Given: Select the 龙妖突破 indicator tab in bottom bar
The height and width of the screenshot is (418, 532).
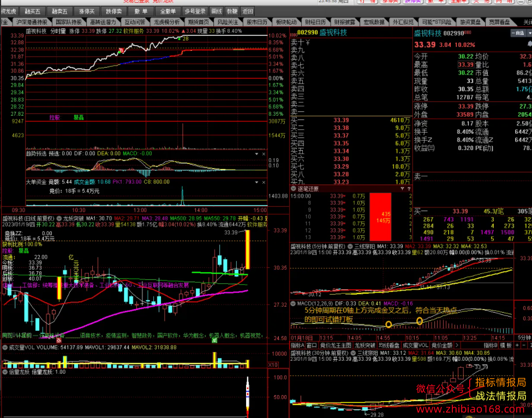Looking at the screenshot, I should 364,345.
